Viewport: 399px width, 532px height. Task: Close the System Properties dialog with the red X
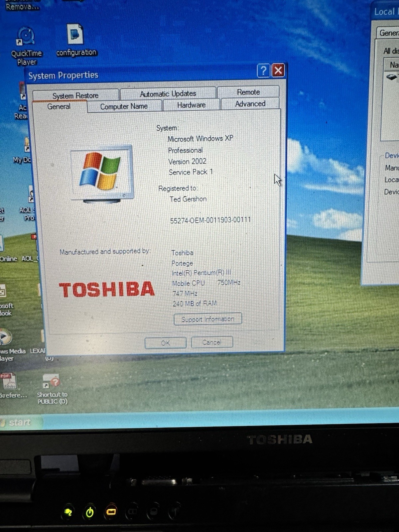coord(278,70)
